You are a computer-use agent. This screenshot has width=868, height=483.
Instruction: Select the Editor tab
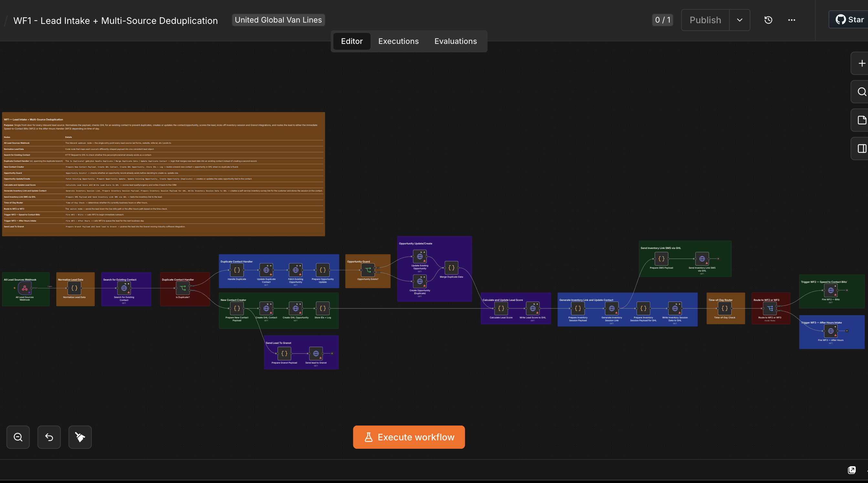tap(352, 41)
